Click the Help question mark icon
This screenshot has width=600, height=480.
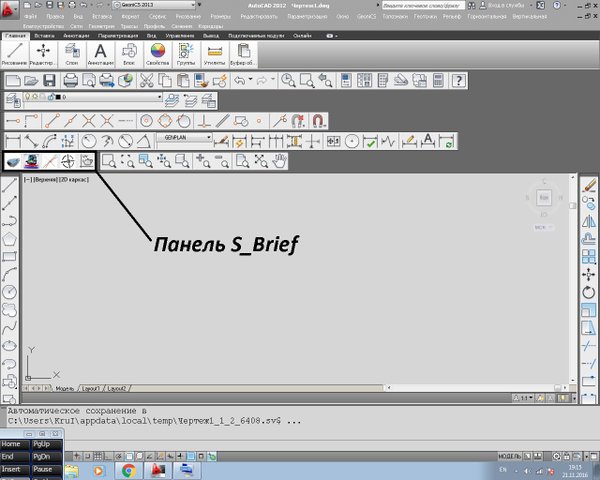click(457, 80)
